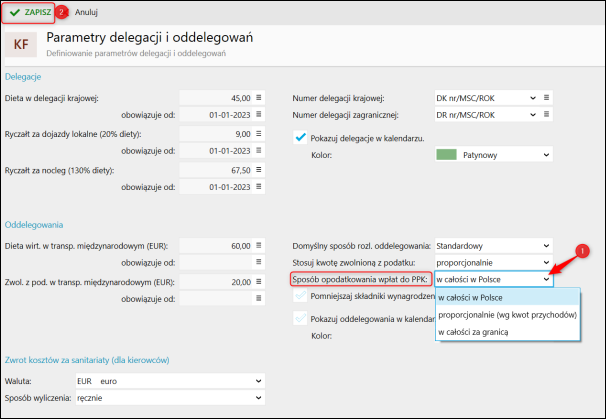Image resolution: width=606 pixels, height=419 pixels.
Task: Open menu icon for empty date under Dieta wirt.
Action: [259, 262]
